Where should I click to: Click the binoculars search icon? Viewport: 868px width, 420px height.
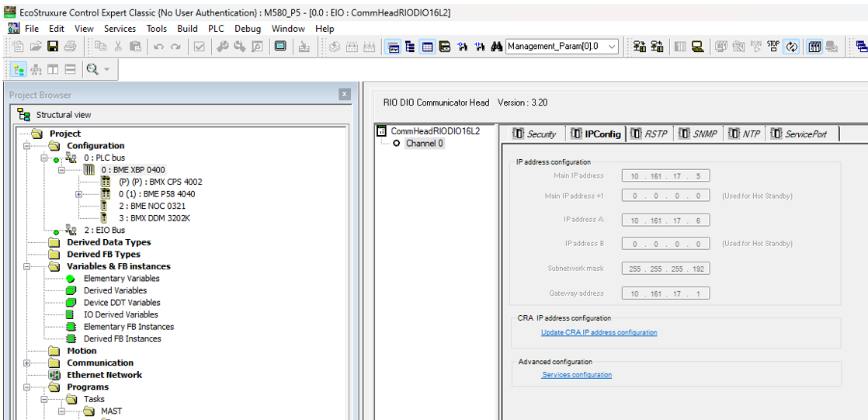(x=496, y=47)
